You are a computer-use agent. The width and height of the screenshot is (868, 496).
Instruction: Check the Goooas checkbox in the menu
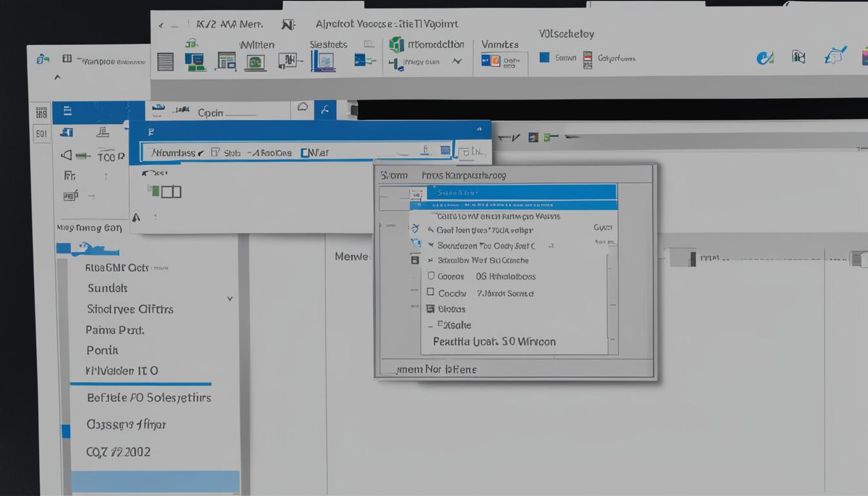[431, 276]
